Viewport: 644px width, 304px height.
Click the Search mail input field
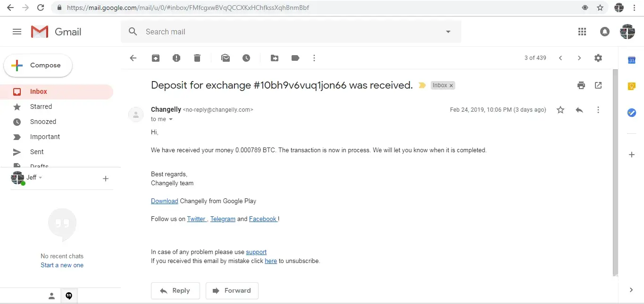[283, 32]
